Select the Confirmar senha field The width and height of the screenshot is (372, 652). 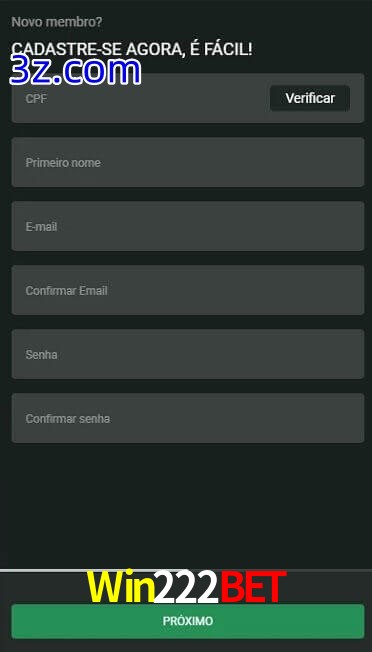coord(188,418)
